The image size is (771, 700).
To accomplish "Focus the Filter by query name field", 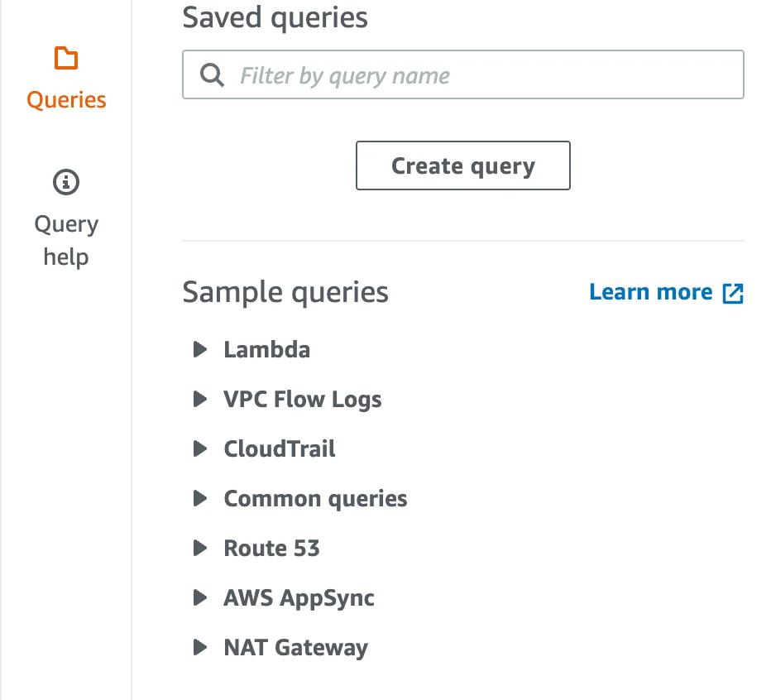I will [462, 74].
